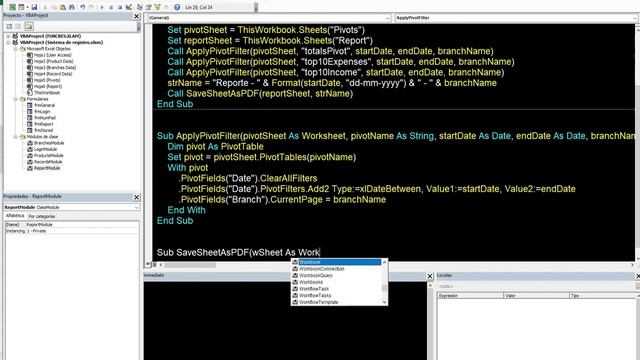Viewport: 640px width, 360px height.
Task: Click the Properties Window toolbar icon
Action: tap(149, 7)
